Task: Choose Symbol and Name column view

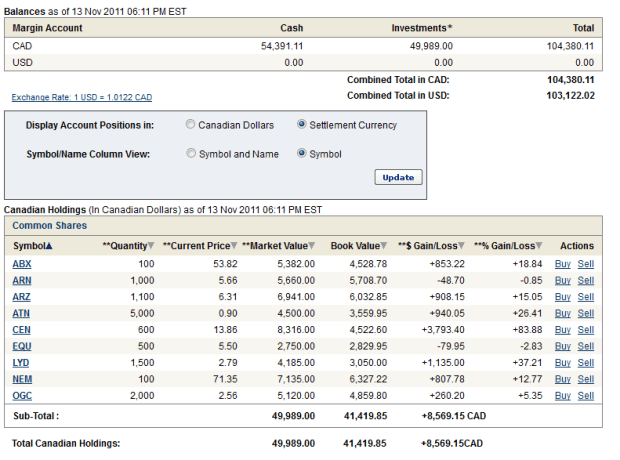Action: [191, 154]
